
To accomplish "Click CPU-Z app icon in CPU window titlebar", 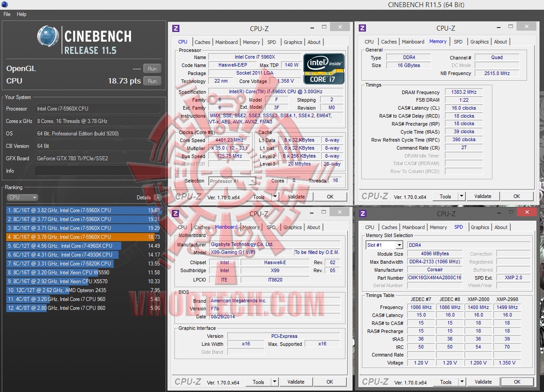I will point(176,28).
